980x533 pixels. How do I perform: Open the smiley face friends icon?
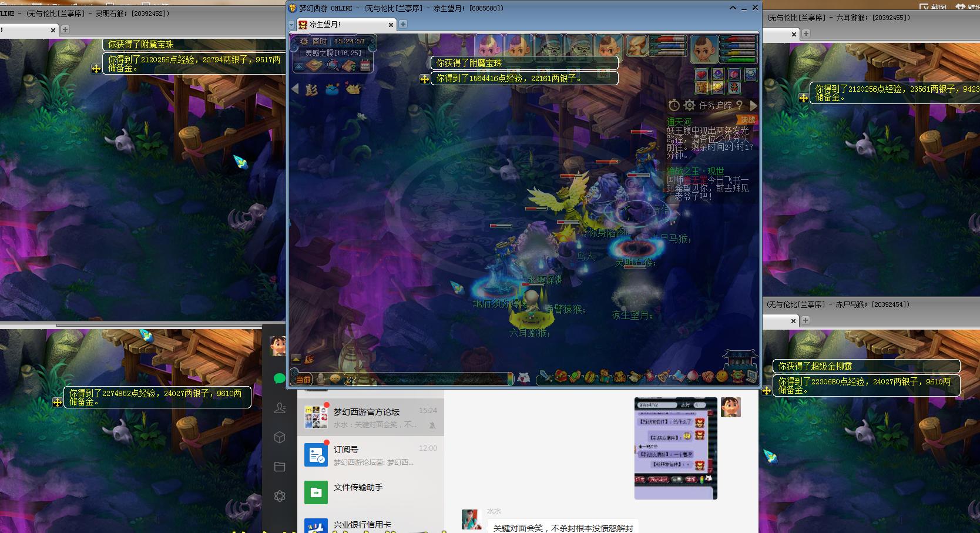pyautogui.click(x=721, y=376)
